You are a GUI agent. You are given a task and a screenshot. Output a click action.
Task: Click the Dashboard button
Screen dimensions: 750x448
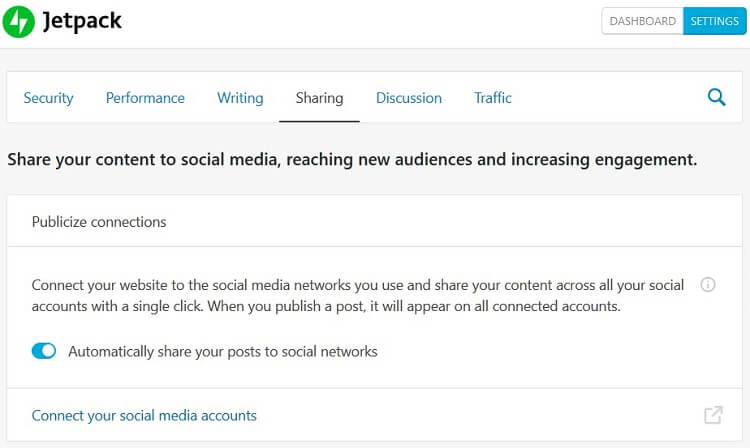point(642,21)
